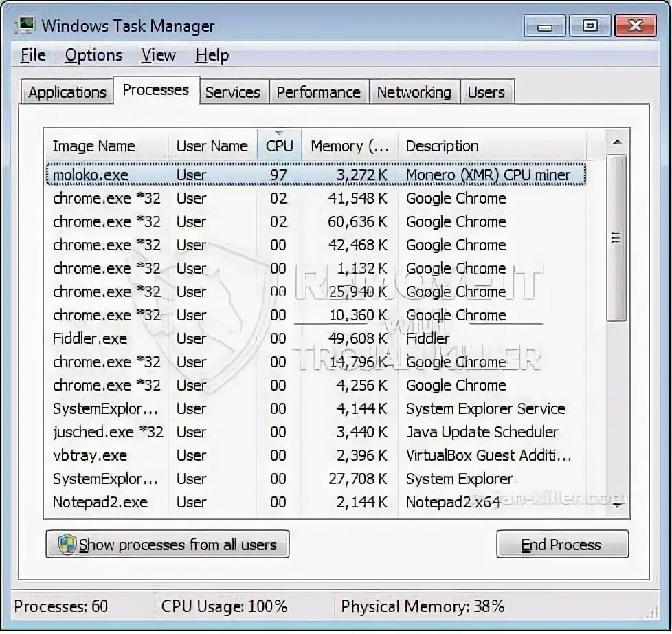Click Notepad2 x64 description text
Screen dimensions: 672x634
(x=453, y=502)
